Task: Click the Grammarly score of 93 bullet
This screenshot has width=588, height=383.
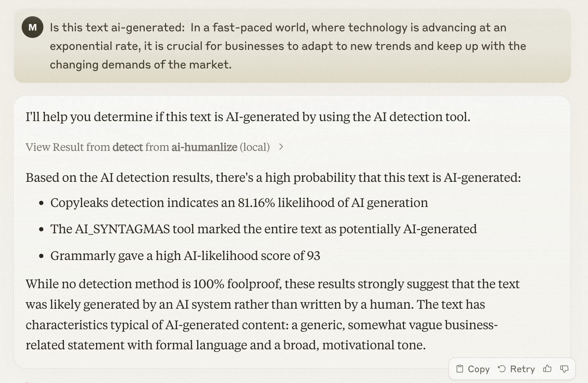Action: (185, 256)
